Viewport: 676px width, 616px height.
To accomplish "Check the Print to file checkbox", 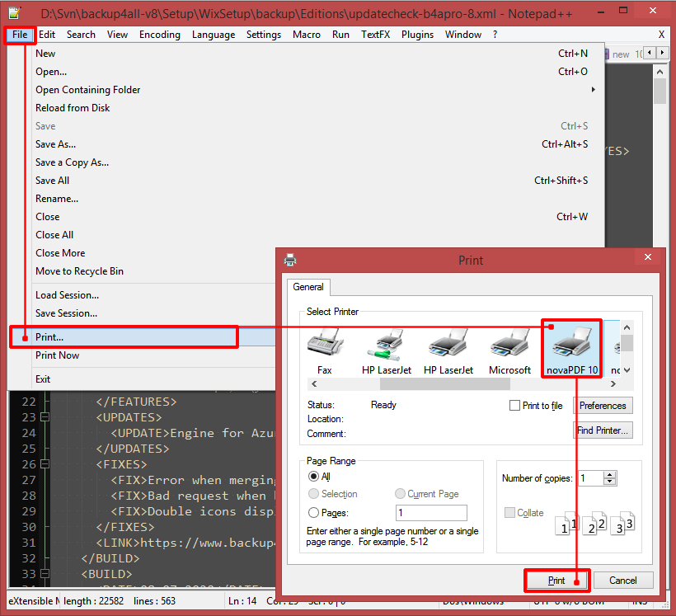I will [x=514, y=406].
